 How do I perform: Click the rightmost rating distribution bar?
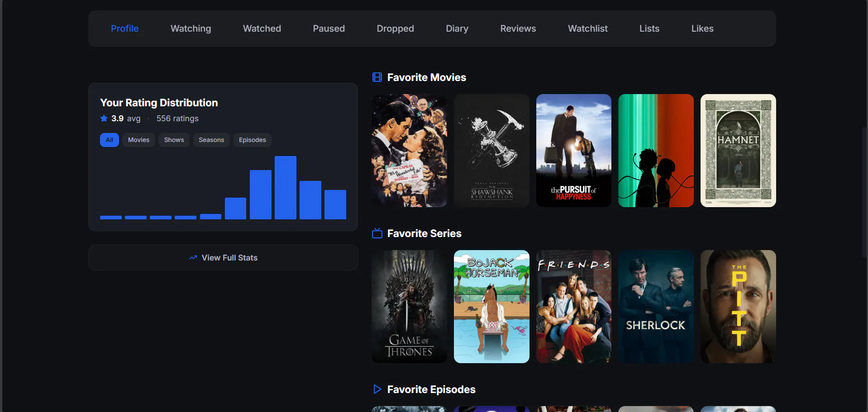(335, 204)
